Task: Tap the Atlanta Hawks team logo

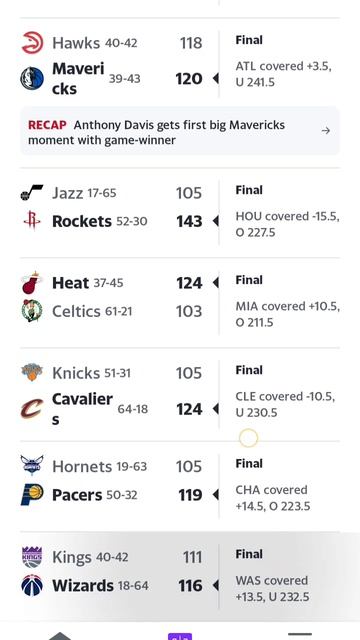Action: (32, 43)
